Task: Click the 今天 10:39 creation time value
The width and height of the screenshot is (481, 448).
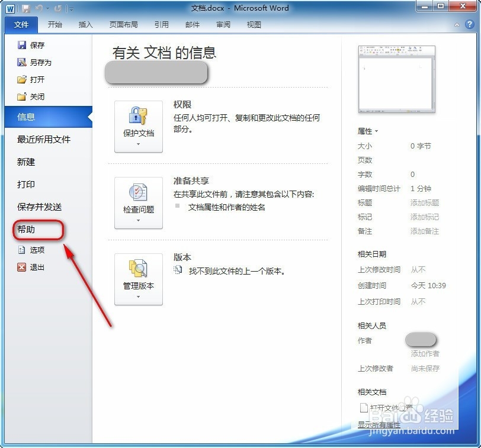Action: point(428,286)
